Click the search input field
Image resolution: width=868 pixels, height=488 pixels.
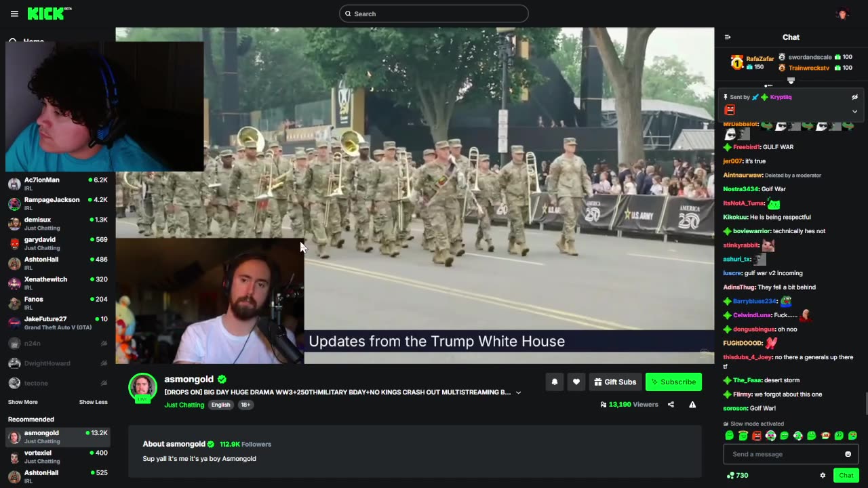[x=434, y=14]
